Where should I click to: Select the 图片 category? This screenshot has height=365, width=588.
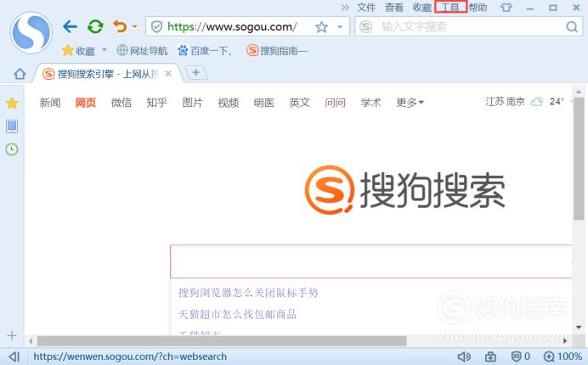(x=192, y=103)
